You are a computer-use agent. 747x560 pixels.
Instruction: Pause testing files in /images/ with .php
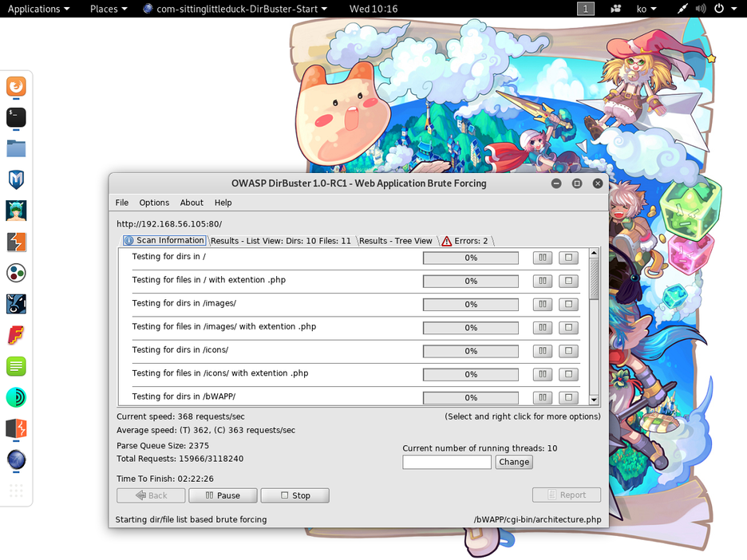coord(542,328)
